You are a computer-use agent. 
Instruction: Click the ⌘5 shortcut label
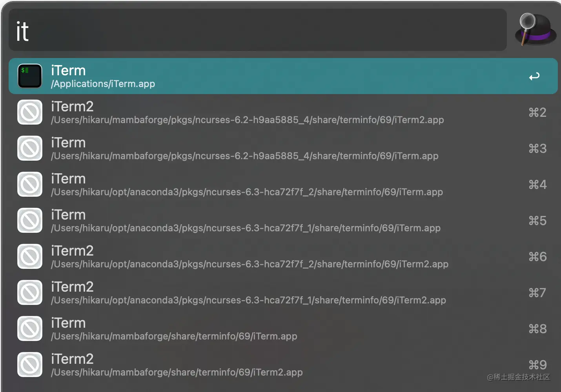click(537, 221)
